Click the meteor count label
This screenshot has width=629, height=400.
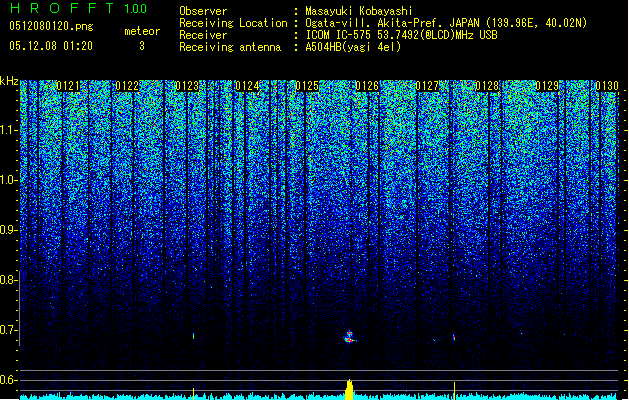click(x=142, y=31)
